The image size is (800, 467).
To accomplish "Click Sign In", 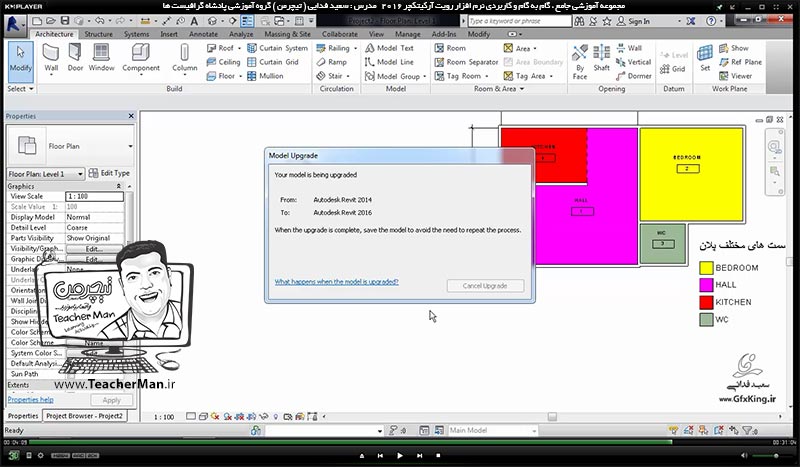I will tap(633, 21).
